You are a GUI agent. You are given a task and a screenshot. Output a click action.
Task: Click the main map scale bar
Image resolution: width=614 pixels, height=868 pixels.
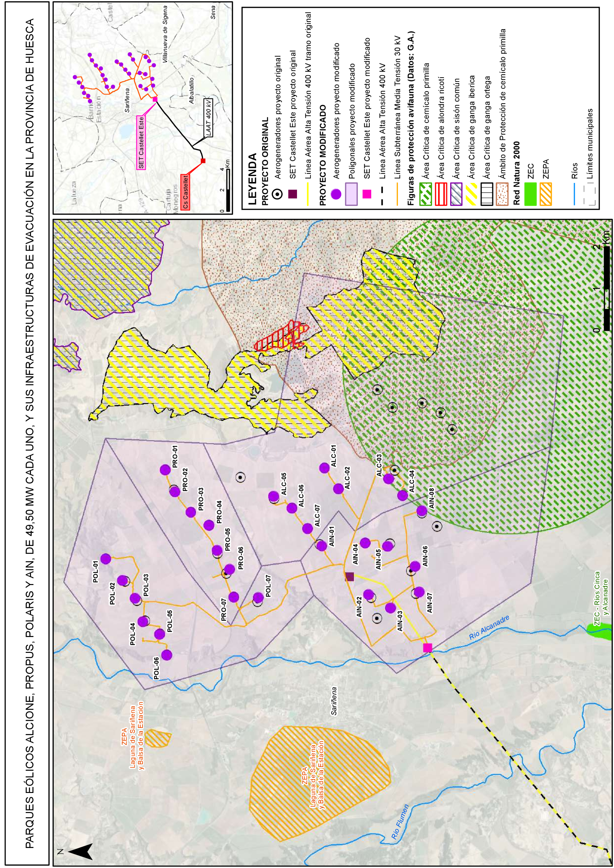tap(607, 289)
